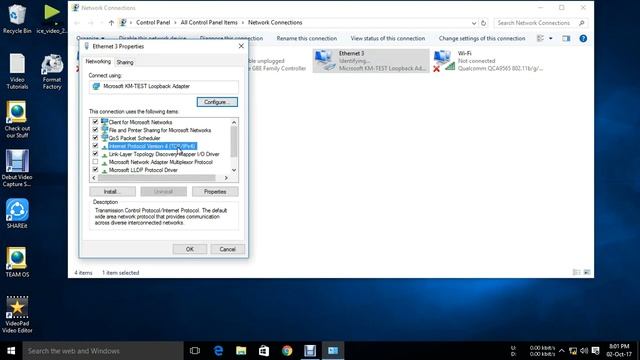
Task: Click the Debut capture taskbar icon
Action: tap(310, 351)
